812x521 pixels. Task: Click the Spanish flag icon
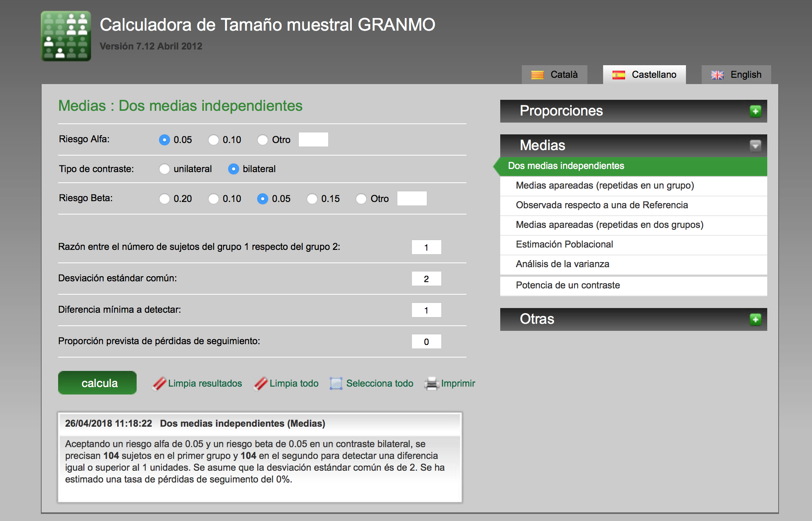(618, 75)
